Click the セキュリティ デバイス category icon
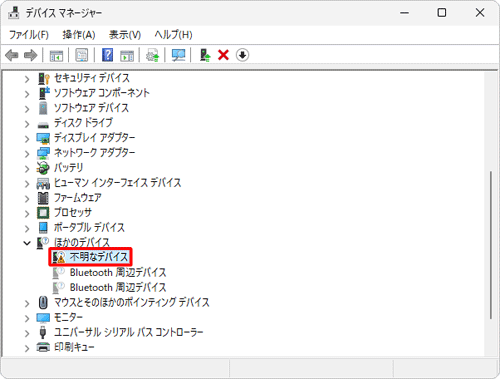Viewport: 500px width, 379px height. point(43,79)
